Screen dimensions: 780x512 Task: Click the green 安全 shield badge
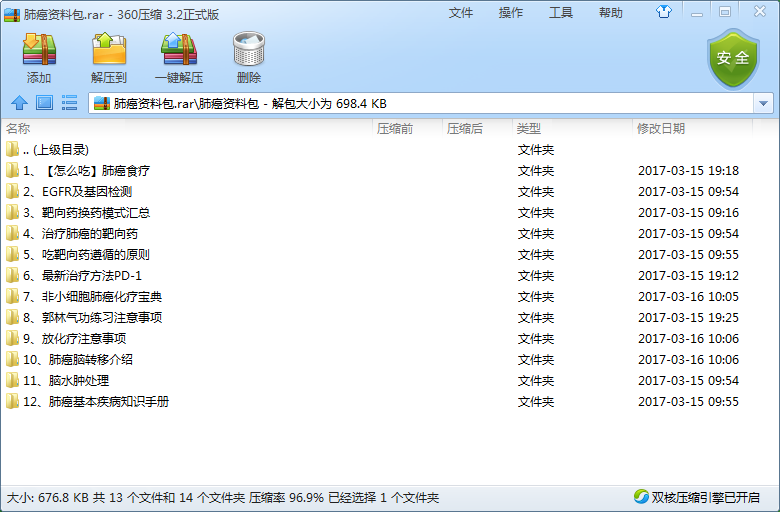[733, 58]
